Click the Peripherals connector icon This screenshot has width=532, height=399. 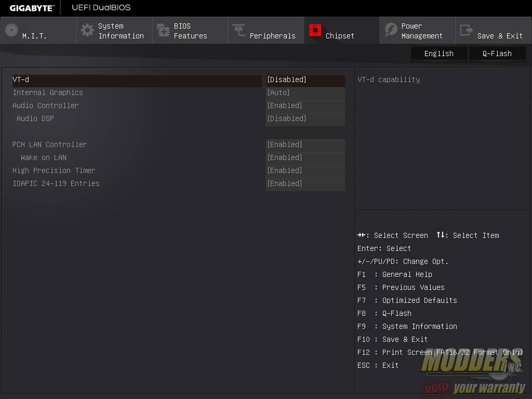click(239, 30)
